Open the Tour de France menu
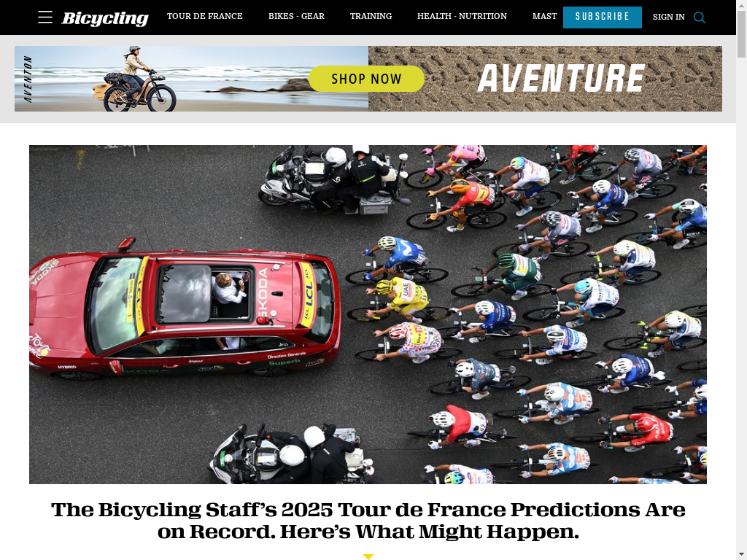Image resolution: width=747 pixels, height=560 pixels. 204,16
